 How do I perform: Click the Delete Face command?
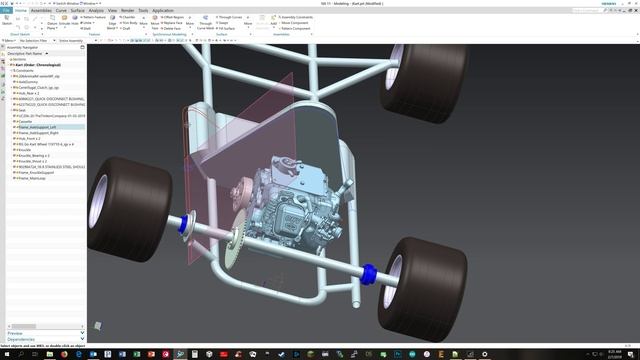click(x=171, y=29)
